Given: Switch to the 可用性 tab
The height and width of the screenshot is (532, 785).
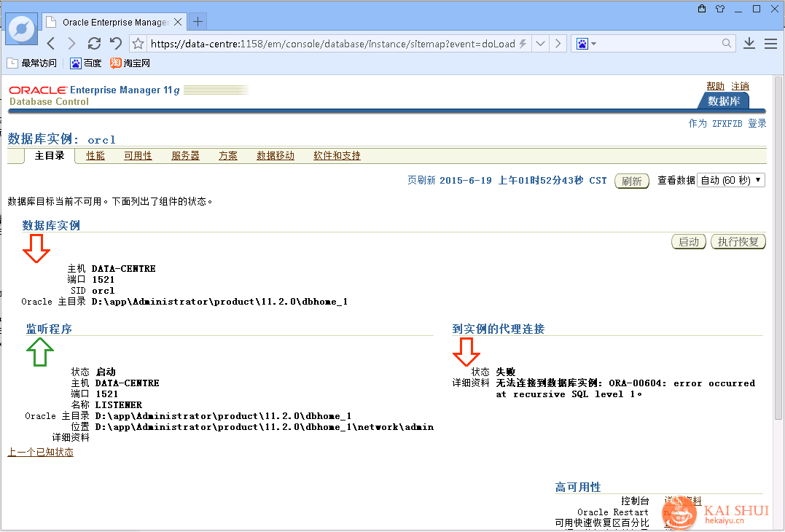Looking at the screenshot, I should (x=138, y=156).
